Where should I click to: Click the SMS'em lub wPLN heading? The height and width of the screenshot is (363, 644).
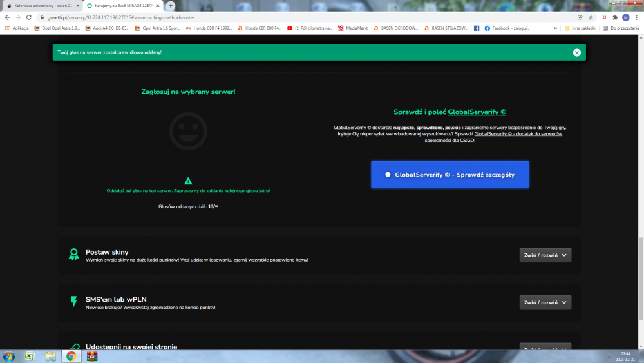tap(116, 299)
